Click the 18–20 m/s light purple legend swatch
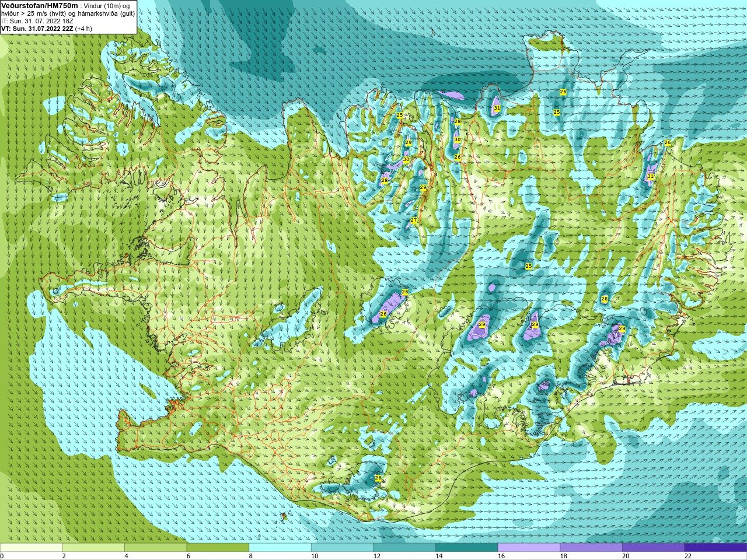The height and width of the screenshot is (560, 747). click(591, 547)
